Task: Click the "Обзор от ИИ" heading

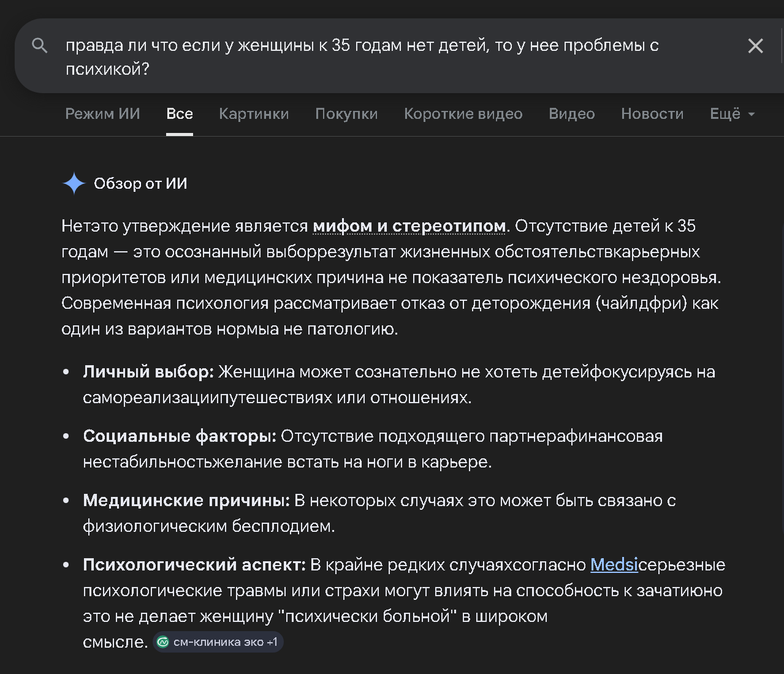Action: point(140,183)
